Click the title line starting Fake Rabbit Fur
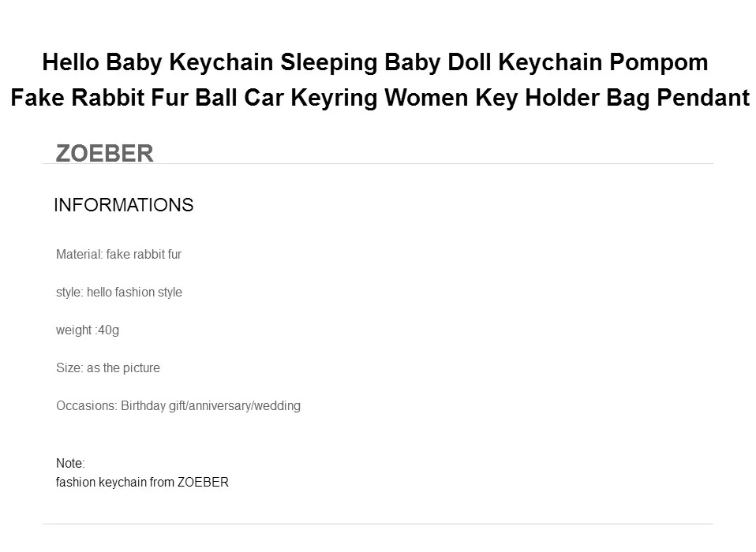The width and height of the screenshot is (756, 552). coord(380,98)
